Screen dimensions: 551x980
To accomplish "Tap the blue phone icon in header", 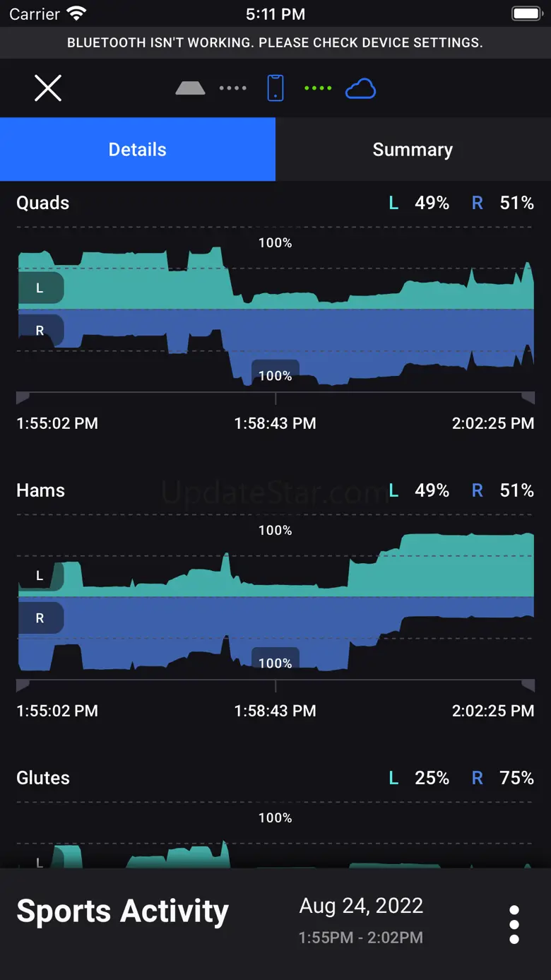I will pos(275,88).
